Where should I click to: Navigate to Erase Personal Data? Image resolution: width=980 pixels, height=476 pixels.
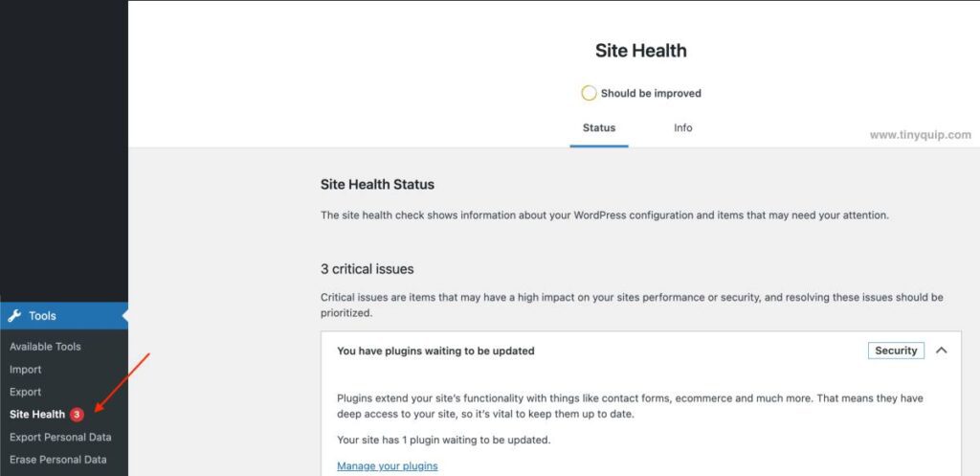[57, 460]
